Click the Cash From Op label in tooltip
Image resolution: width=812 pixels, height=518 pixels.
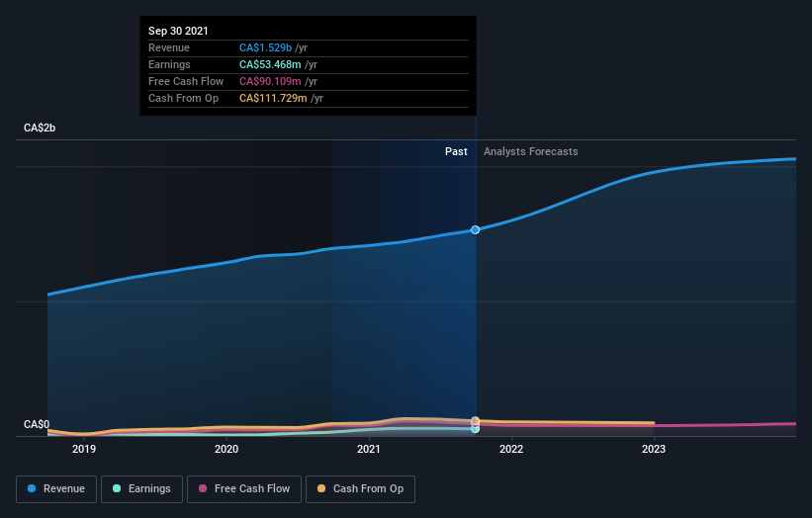(183, 98)
